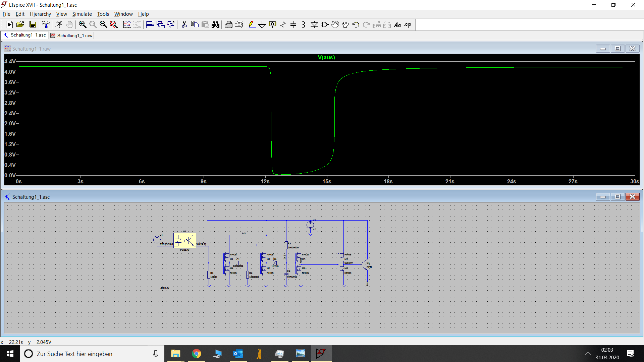This screenshot has width=644, height=362.
Task: Click the V(aus) trace label
Action: pos(326,57)
